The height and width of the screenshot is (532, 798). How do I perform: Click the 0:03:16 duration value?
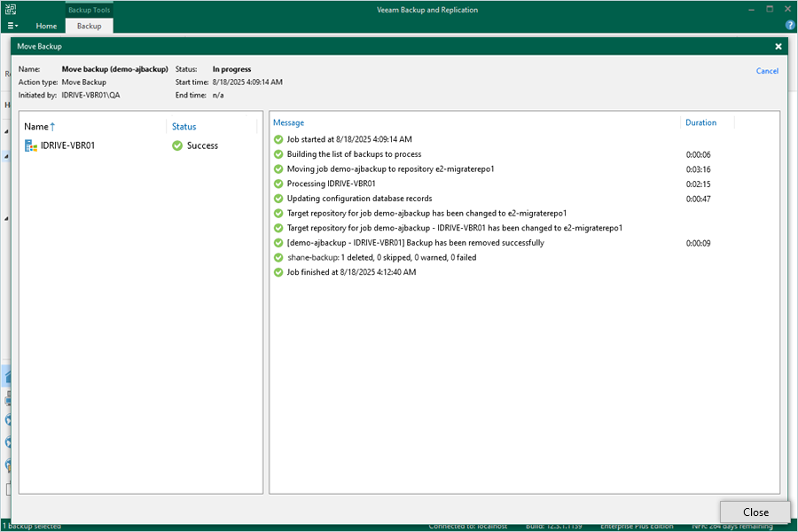point(699,169)
